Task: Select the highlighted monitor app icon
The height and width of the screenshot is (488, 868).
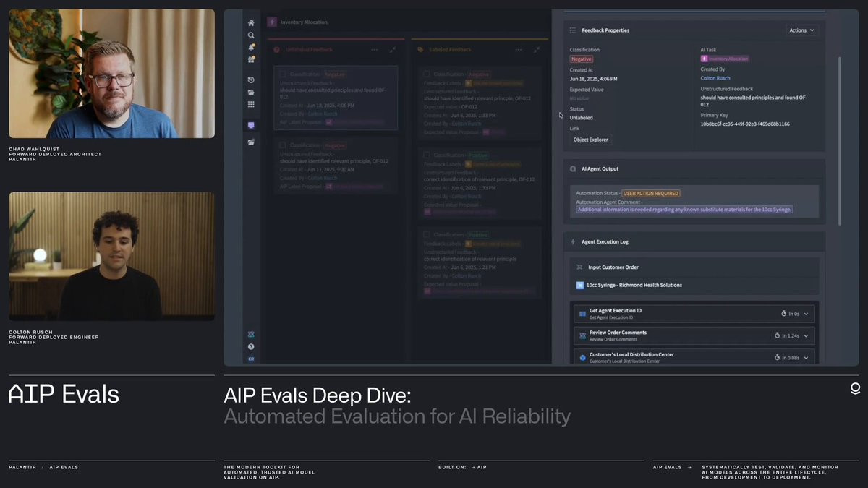Action: click(251, 125)
